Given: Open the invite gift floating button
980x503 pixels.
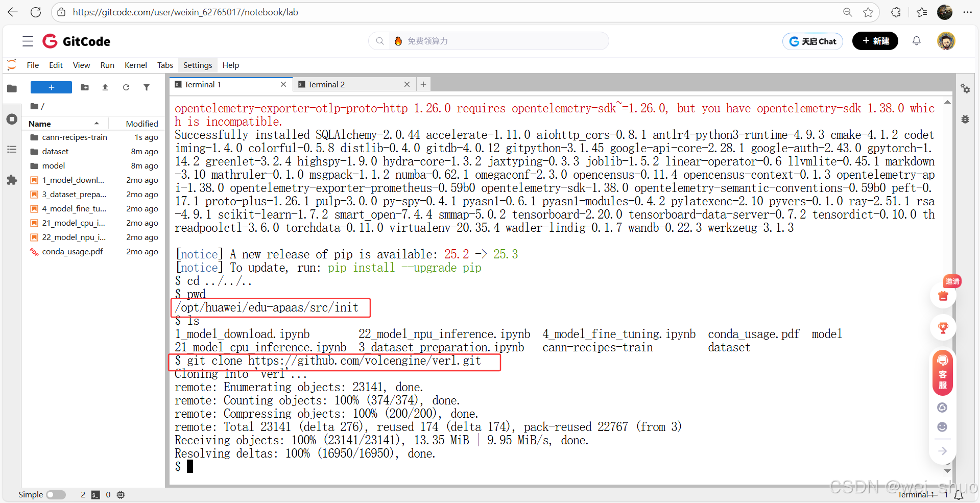Looking at the screenshot, I should 943,296.
